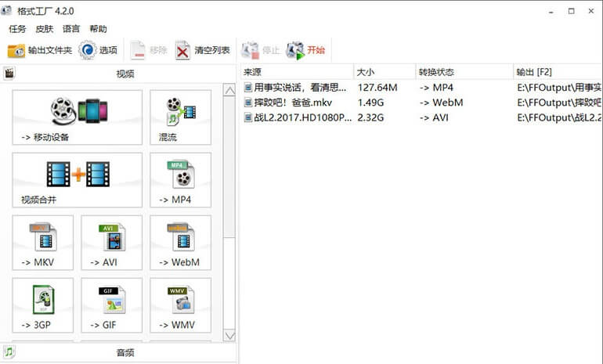Click the -> MP4 status cell in task list
This screenshot has height=364, width=603.
click(x=436, y=88)
